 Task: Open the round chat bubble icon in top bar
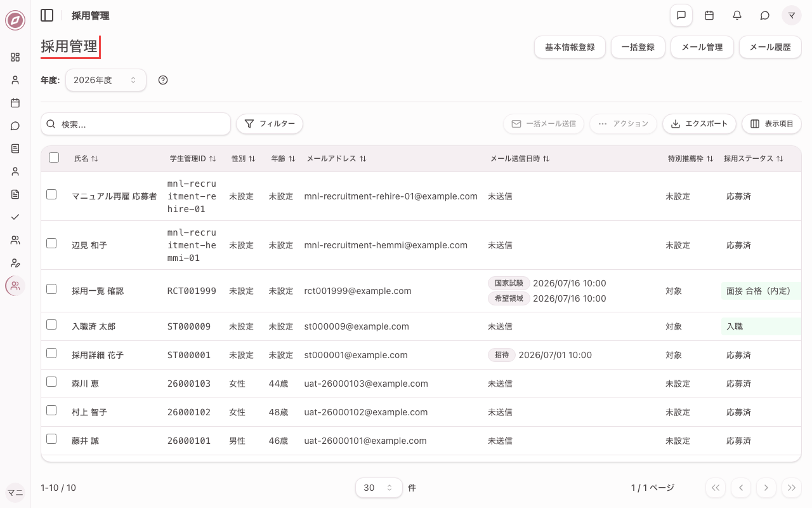(x=765, y=15)
